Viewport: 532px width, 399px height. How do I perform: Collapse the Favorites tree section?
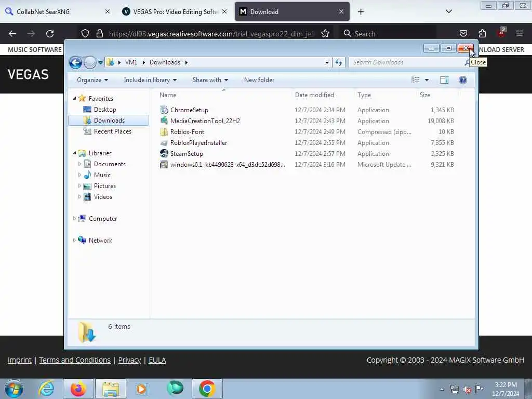tap(74, 98)
